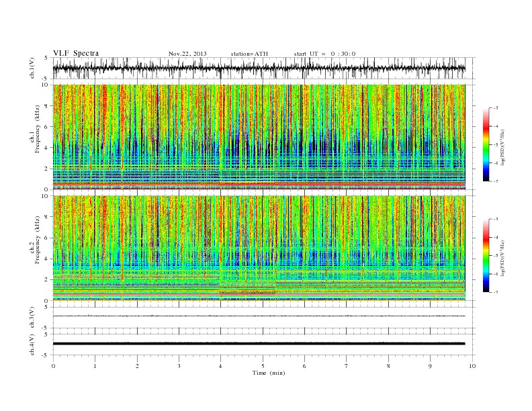The height and width of the screenshot is (411, 532).
Task: Click the ch.2 PSD color bar
Action: click(x=486, y=256)
